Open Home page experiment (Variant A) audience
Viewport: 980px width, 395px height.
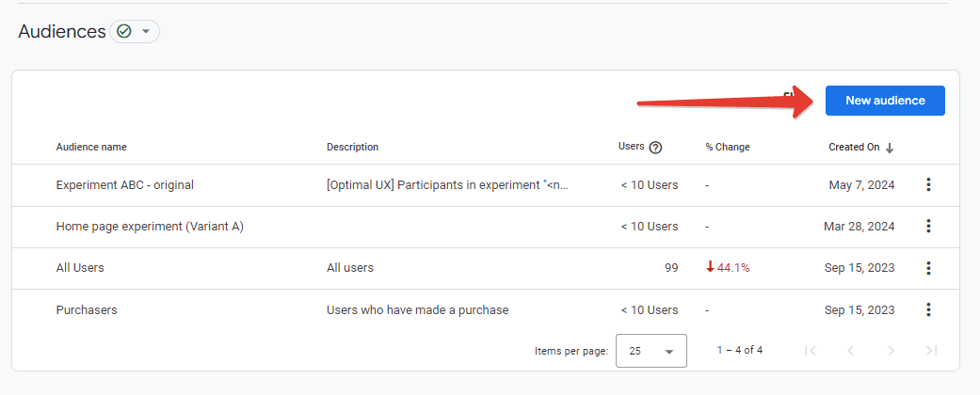[x=150, y=227]
